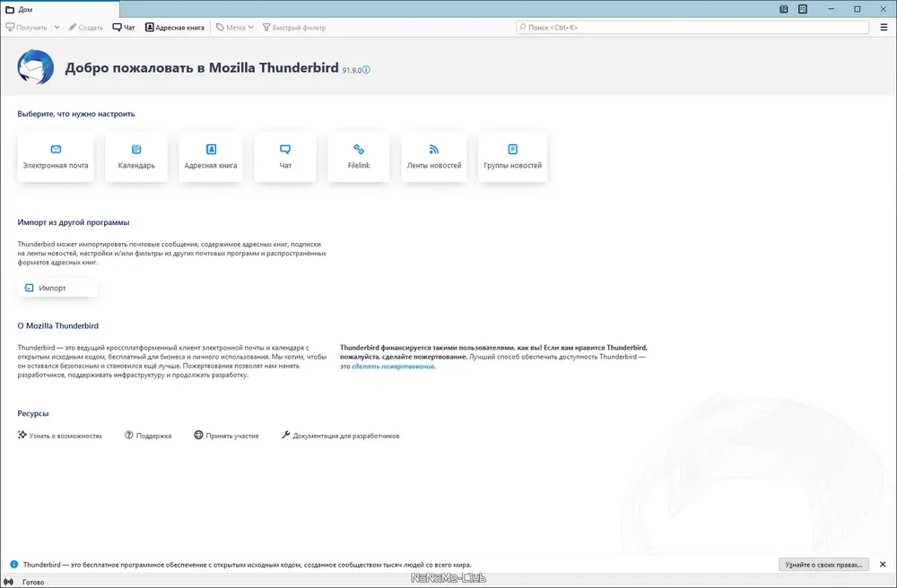Select the Дом tab
Screen dimensions: 897x588
pyautogui.click(x=60, y=9)
